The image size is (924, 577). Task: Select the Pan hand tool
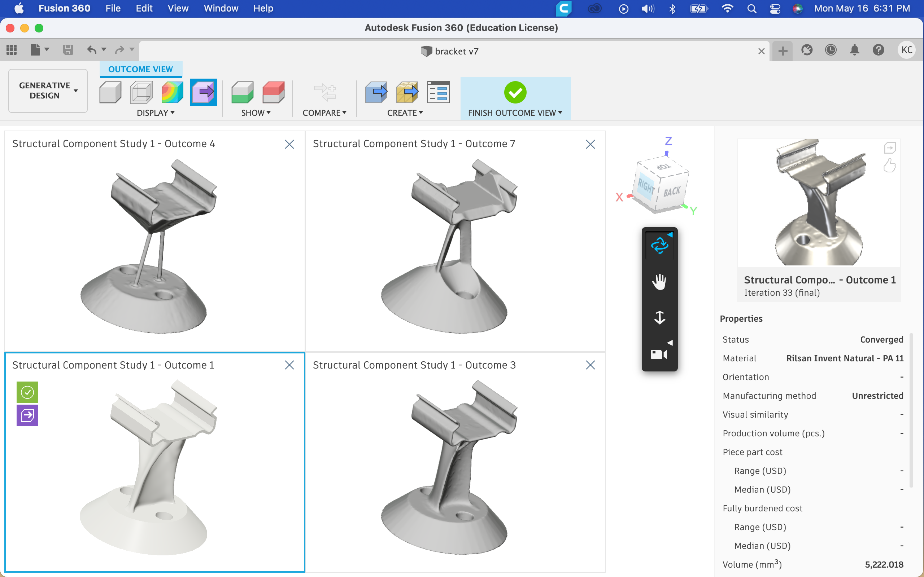[659, 282]
